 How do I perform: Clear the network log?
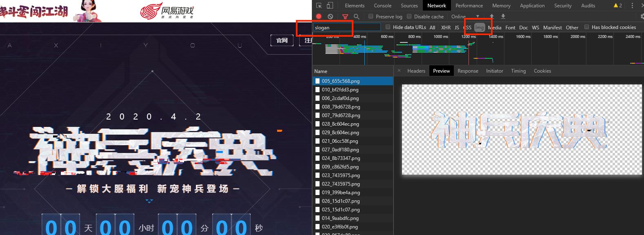pyautogui.click(x=330, y=16)
